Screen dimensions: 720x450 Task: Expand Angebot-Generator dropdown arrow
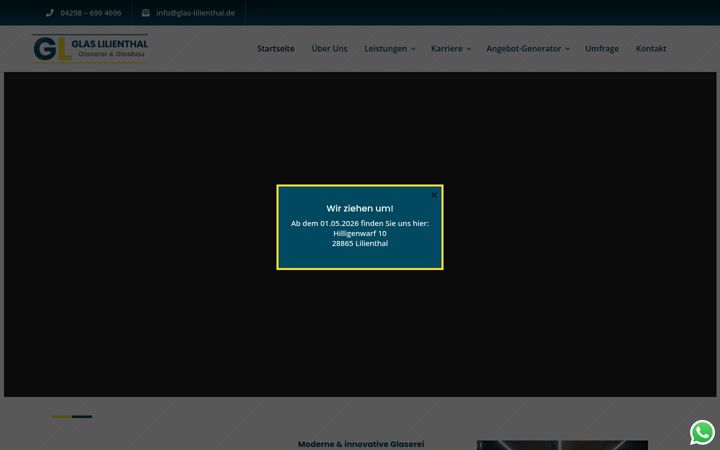[567, 49]
